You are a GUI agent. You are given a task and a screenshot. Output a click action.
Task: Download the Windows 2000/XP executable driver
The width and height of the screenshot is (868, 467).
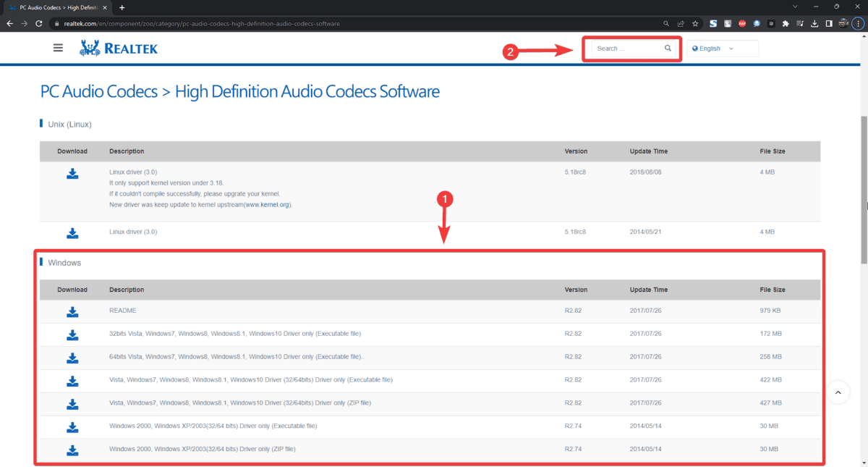(72, 426)
